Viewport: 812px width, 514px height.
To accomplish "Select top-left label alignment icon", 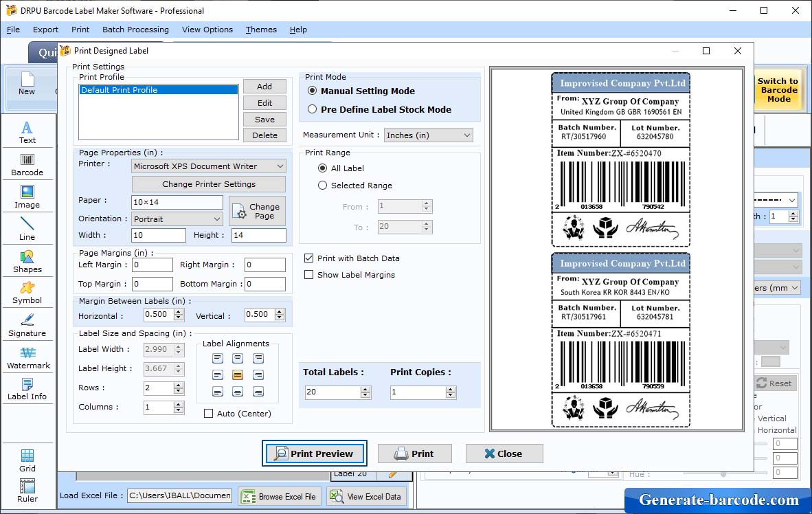I will pos(218,358).
